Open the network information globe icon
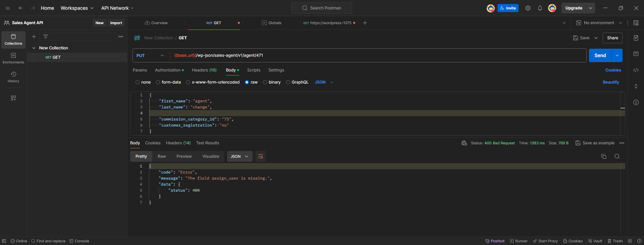 click(x=464, y=143)
